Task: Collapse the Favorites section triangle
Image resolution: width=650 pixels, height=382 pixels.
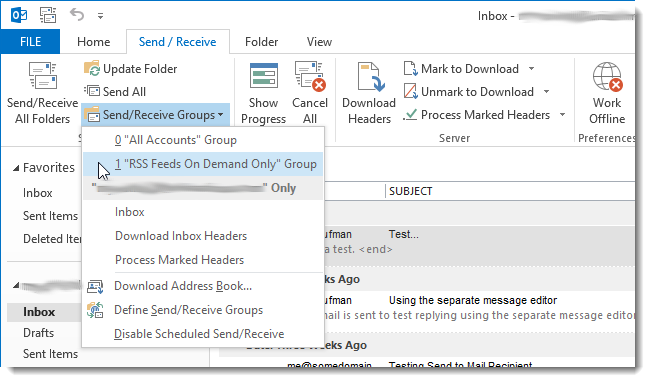Action: tap(16, 168)
